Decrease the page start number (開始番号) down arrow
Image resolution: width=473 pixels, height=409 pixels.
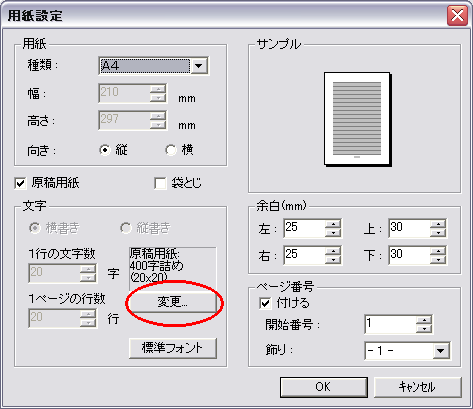(x=424, y=328)
